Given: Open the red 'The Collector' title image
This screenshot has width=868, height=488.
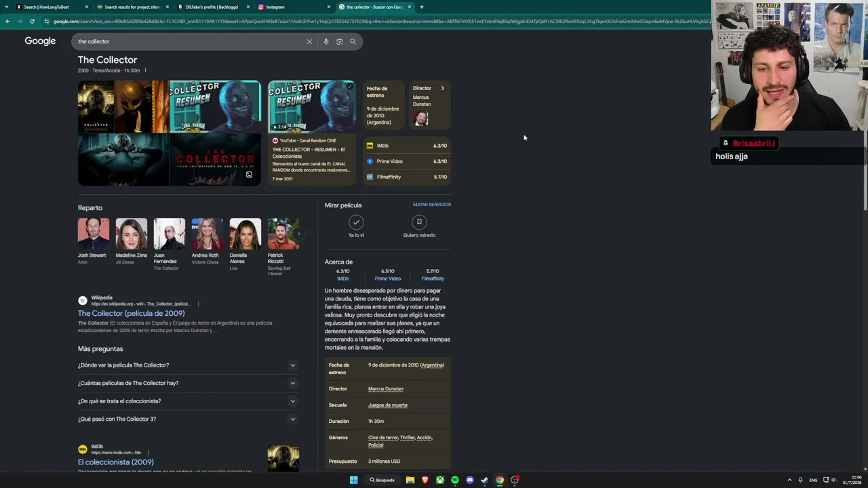Looking at the screenshot, I should pos(215,160).
